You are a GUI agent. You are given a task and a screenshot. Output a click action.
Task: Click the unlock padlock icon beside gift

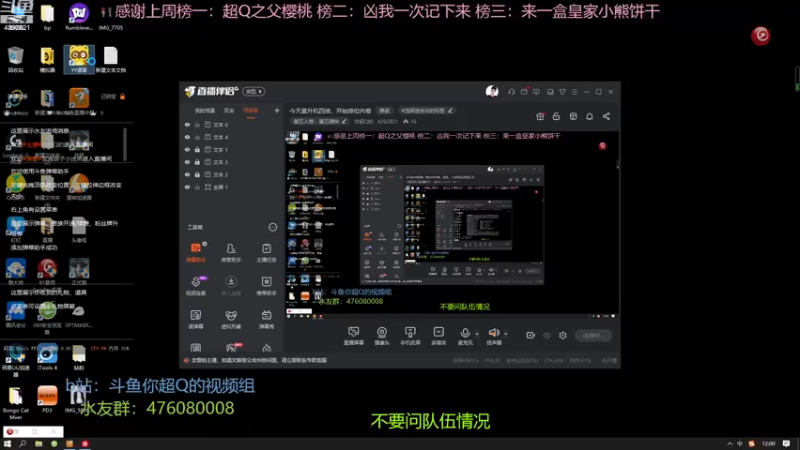556,116
